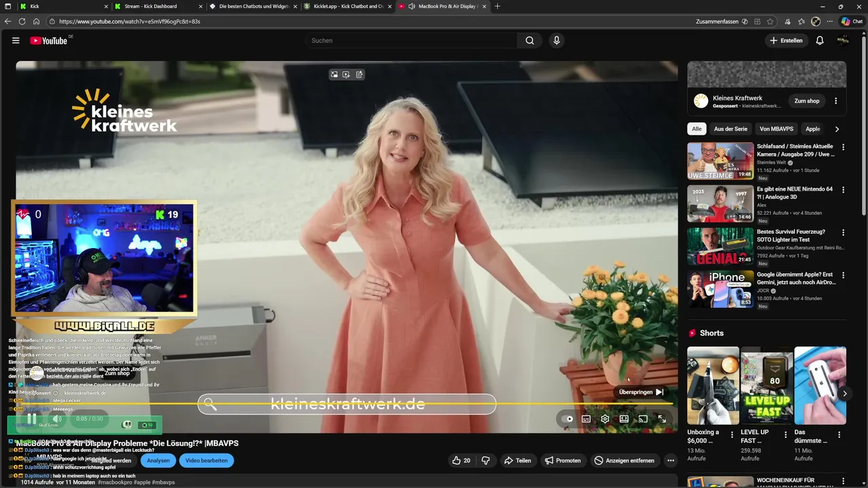Switch to Stream - Kick Dashboard tab
This screenshot has height=488, width=868.
tap(157, 6)
